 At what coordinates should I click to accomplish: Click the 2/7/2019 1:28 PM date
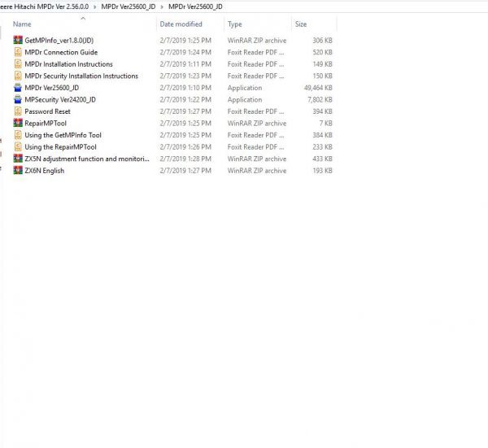[x=185, y=159]
